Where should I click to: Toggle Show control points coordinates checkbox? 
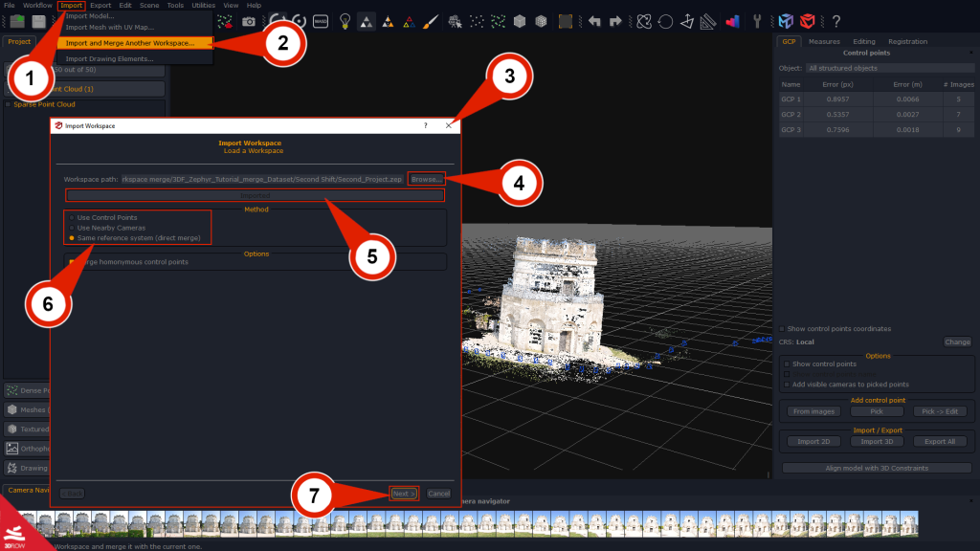coord(782,329)
